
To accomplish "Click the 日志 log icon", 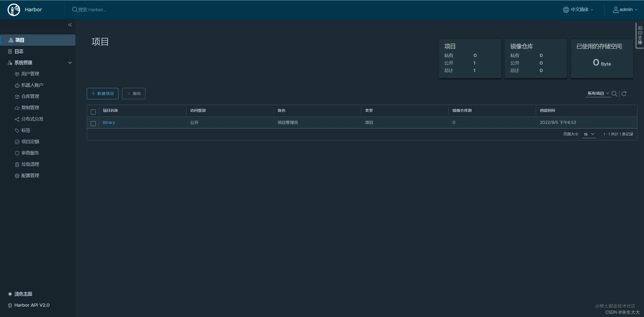I will (x=10, y=51).
